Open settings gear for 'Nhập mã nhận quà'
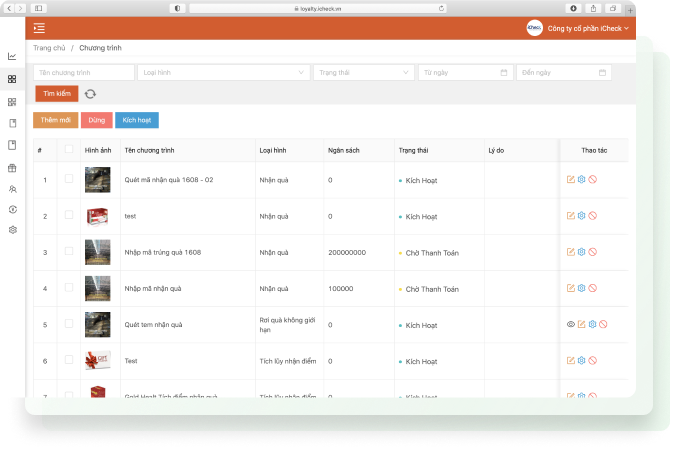This screenshot has width=673, height=450. (581, 288)
